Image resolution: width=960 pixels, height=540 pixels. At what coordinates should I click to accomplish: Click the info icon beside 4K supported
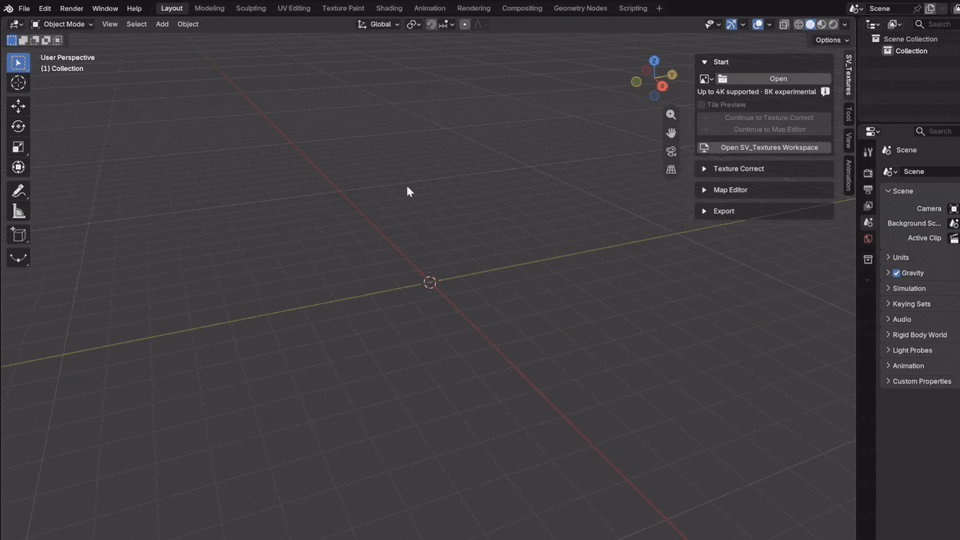(x=825, y=92)
